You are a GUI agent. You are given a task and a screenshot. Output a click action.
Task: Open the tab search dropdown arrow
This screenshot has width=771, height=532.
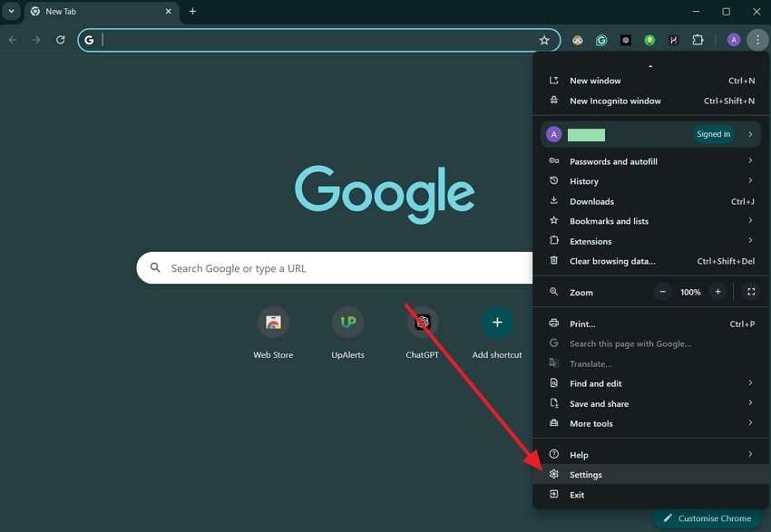point(11,11)
